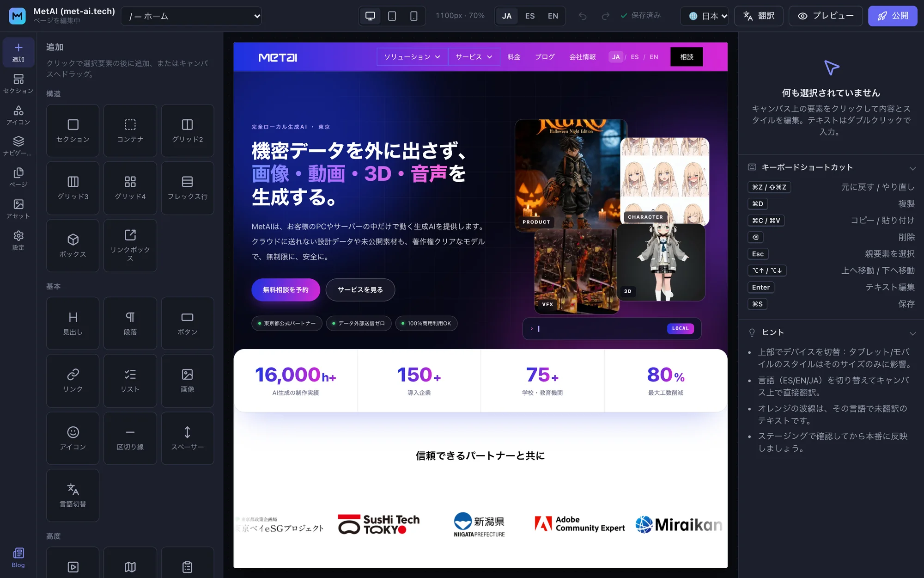Open the page selector ホーム dropdown
Screen dimensions: 924x578
point(191,16)
